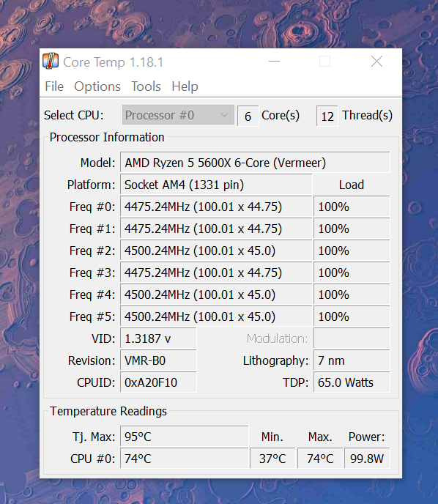This screenshot has width=438, height=504.
Task: Click the Freq #1 frequency value
Action: (x=216, y=229)
